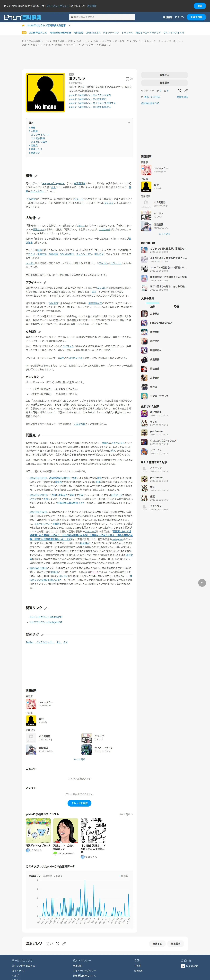Click the magnifier icon in the search box

(x=72, y=17)
